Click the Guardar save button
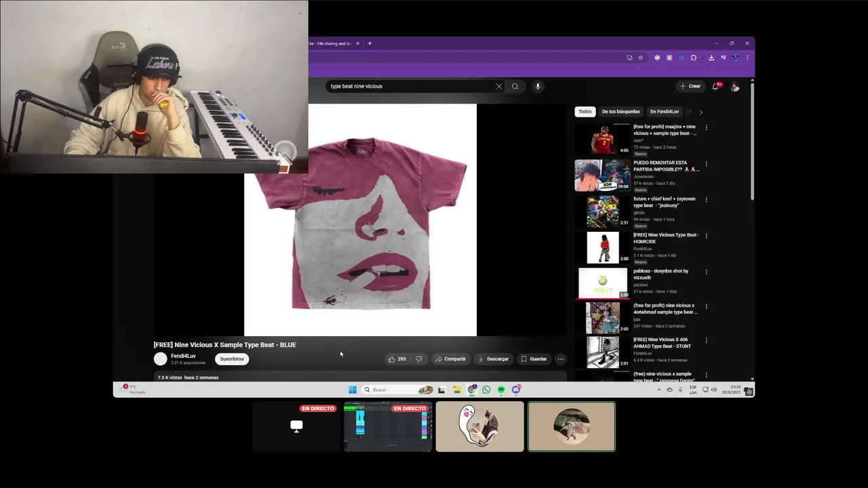868x488 pixels. pos(534,359)
